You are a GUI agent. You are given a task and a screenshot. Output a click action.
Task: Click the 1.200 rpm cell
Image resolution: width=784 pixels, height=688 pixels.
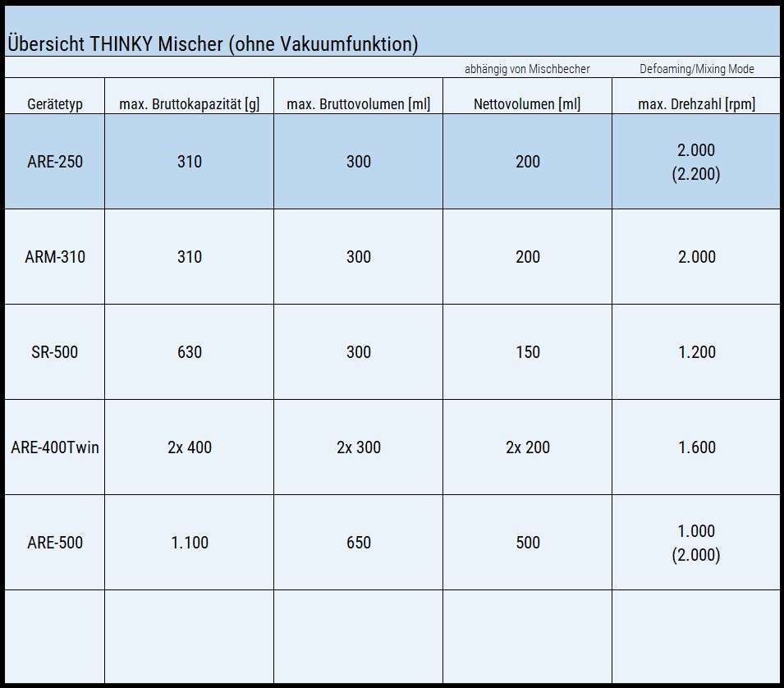click(696, 352)
